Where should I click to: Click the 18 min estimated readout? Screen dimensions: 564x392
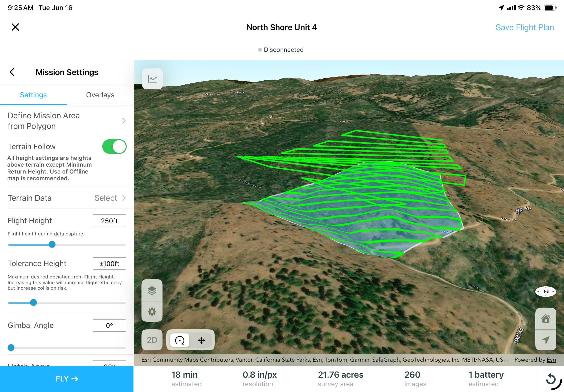pos(186,379)
